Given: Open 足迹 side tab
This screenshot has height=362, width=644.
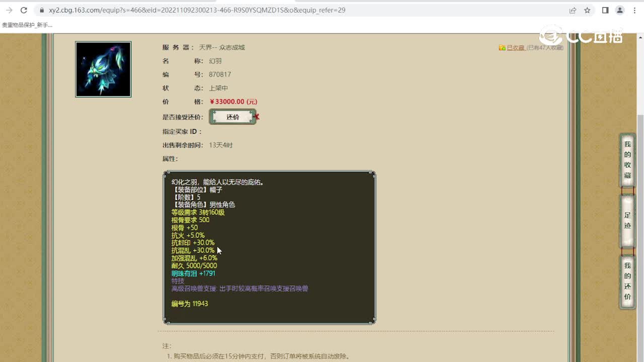Looking at the screenshot, I should (627, 221).
